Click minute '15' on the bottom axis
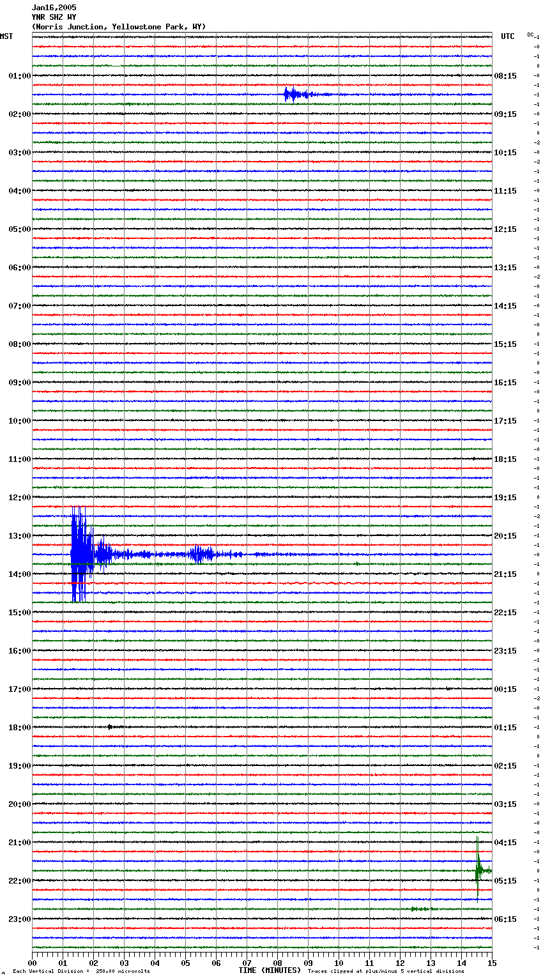This screenshot has height=980, width=543. pos(492,963)
